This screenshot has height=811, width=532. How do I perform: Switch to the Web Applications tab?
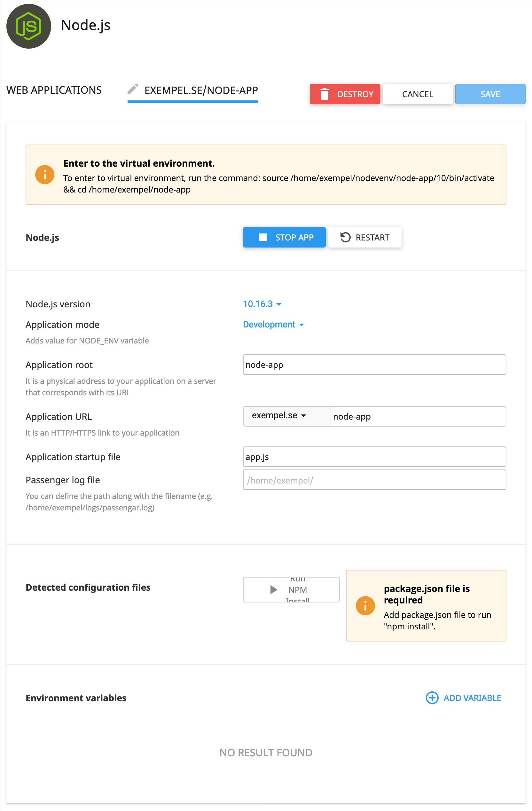[x=54, y=90]
